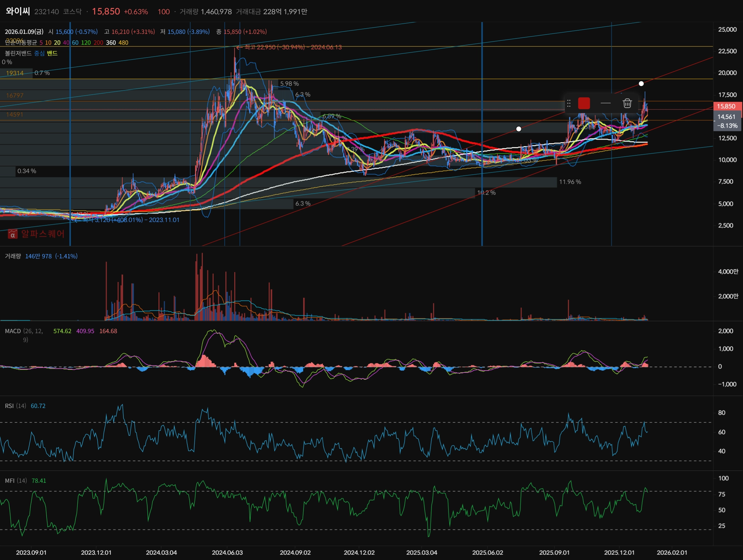Image resolution: width=743 pixels, height=560 pixels.
Task: Click the 와이씨 stock name title
Action: coord(18,11)
